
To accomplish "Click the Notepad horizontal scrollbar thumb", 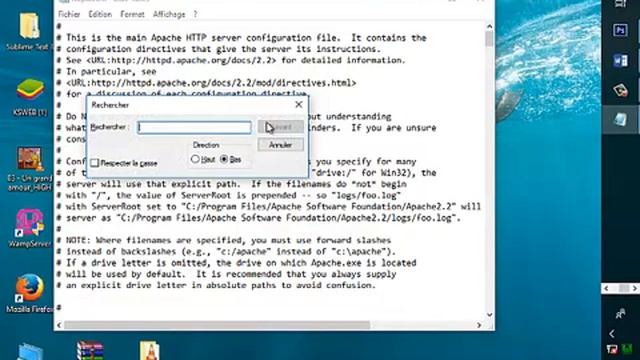I will (x=217, y=325).
